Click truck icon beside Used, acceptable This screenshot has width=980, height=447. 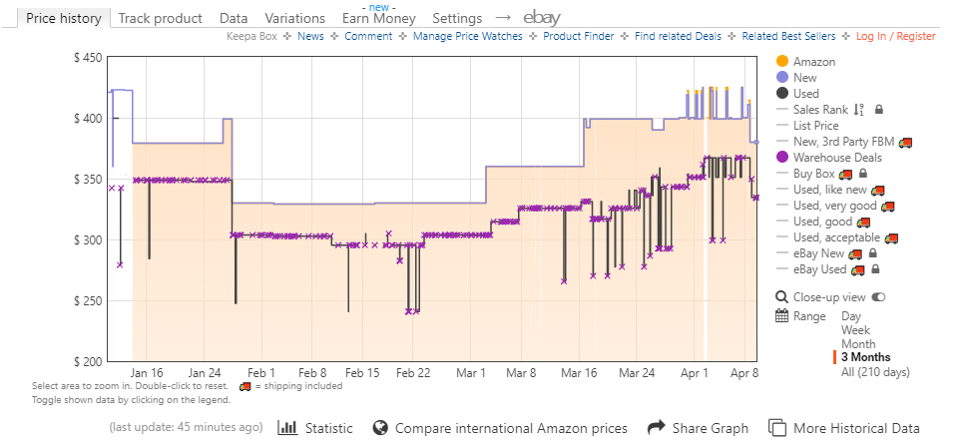[891, 238]
